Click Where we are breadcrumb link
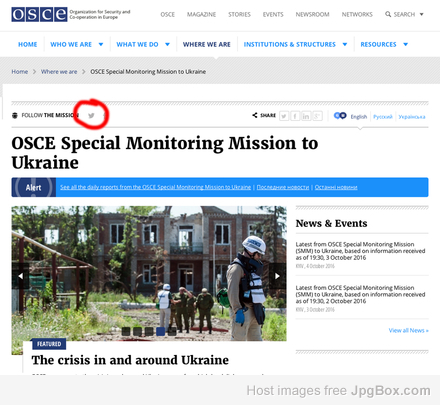440x405 pixels. click(59, 72)
